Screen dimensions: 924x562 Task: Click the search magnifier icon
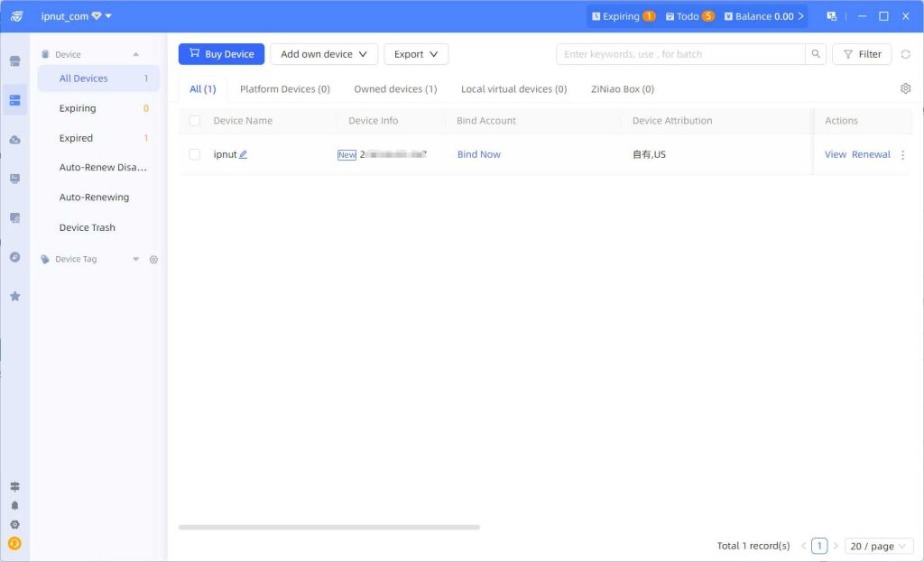[816, 54]
